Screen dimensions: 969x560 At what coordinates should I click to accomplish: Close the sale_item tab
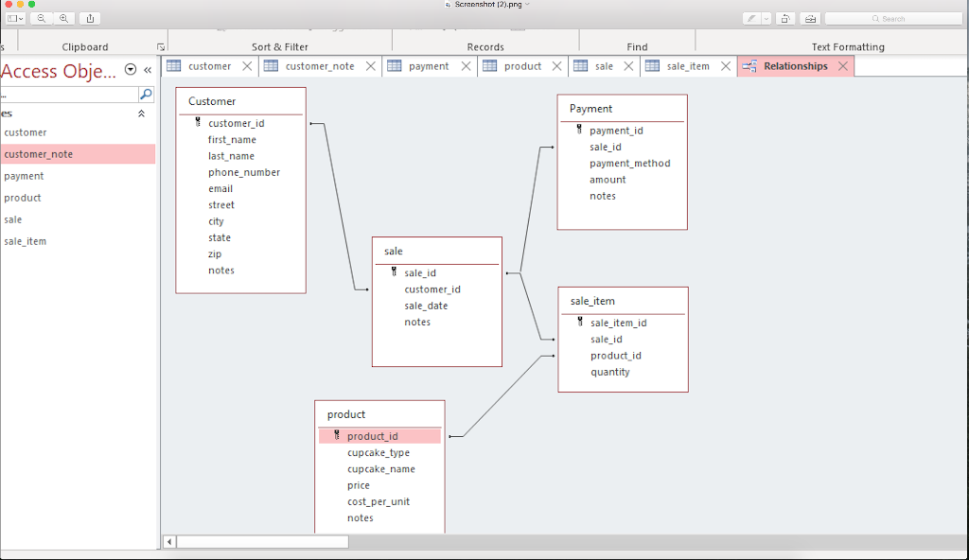(x=726, y=66)
